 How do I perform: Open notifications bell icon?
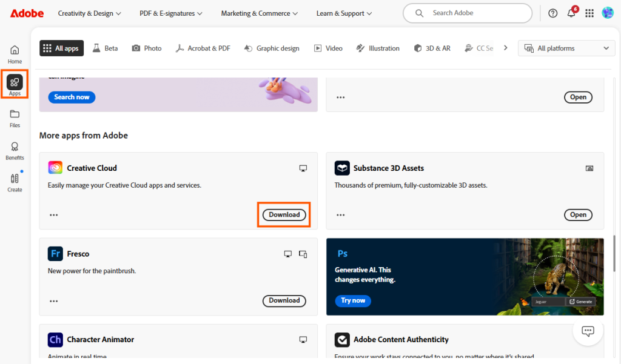click(x=571, y=13)
